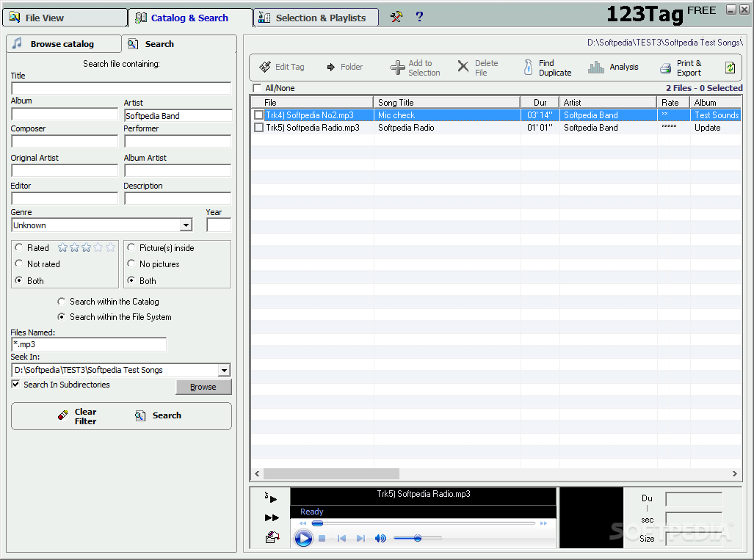Viewport: 754px width, 560px height.
Task: Open the Search sub-tab
Action: point(179,44)
